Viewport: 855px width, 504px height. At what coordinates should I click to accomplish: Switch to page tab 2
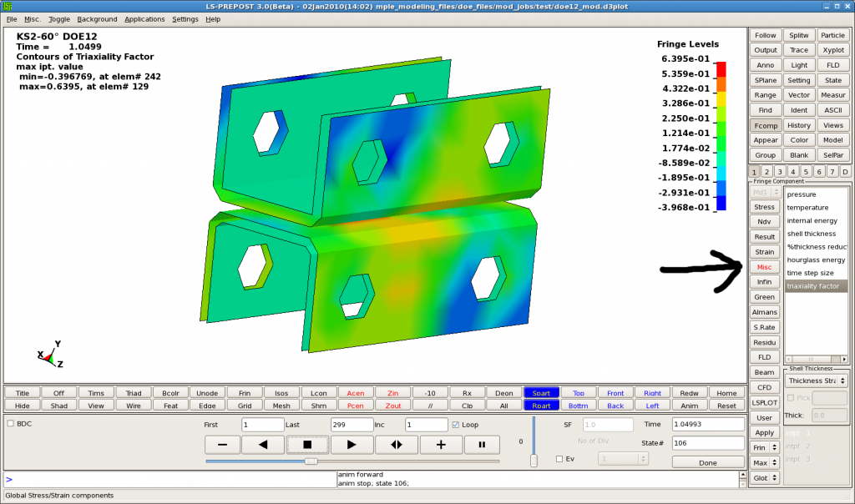point(766,172)
